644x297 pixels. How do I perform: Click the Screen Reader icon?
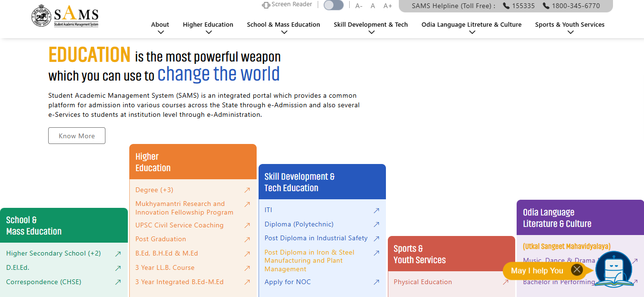[266, 5]
